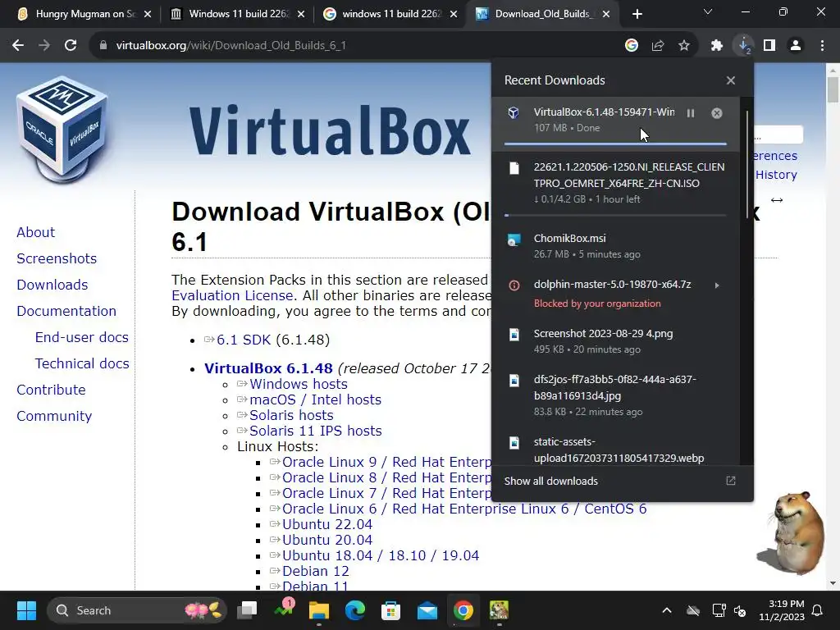Screen dimensions: 840x630
Task: Open Solaris 11 IPS hosts link
Action: 315,431
